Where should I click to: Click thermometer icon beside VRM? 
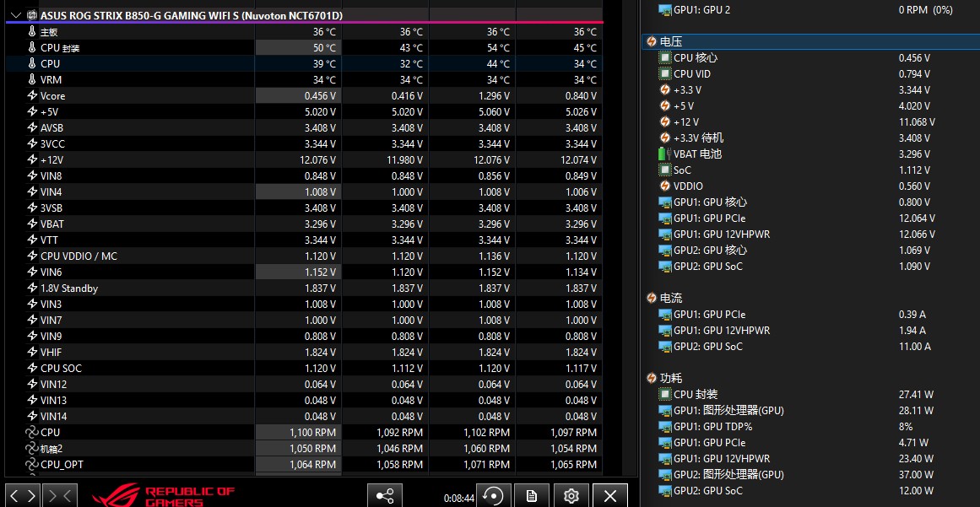(x=33, y=79)
